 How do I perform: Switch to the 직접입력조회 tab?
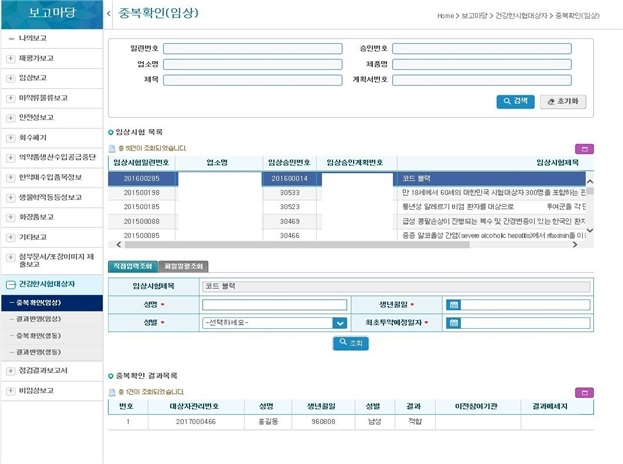point(133,266)
